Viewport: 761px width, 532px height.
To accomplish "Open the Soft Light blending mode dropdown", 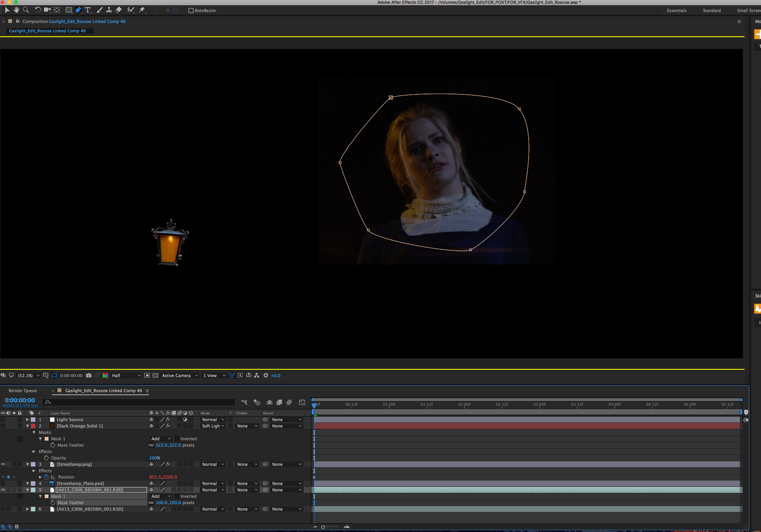I will (213, 426).
